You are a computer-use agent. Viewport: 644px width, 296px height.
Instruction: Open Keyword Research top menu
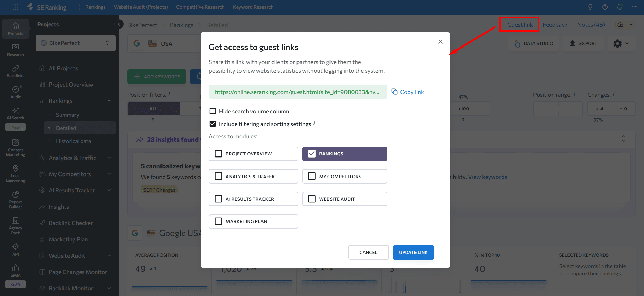(253, 7)
